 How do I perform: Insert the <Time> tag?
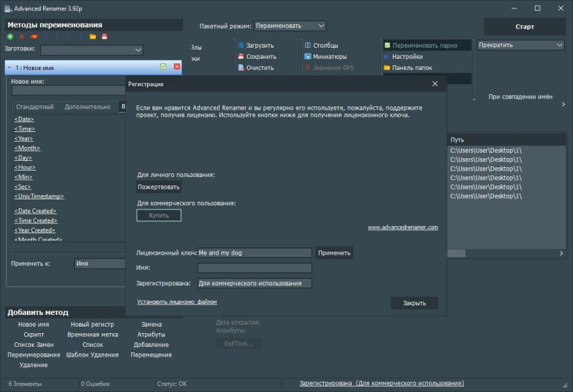pos(24,129)
